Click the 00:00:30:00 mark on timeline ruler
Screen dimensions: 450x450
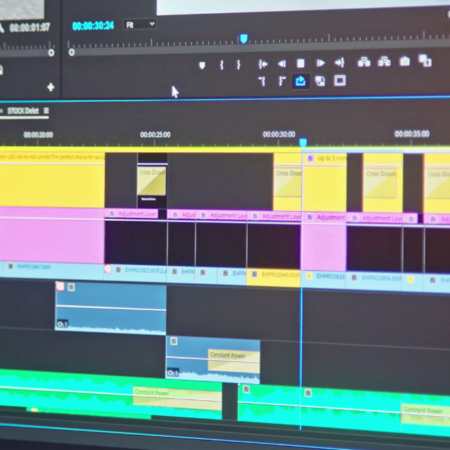pos(279,134)
